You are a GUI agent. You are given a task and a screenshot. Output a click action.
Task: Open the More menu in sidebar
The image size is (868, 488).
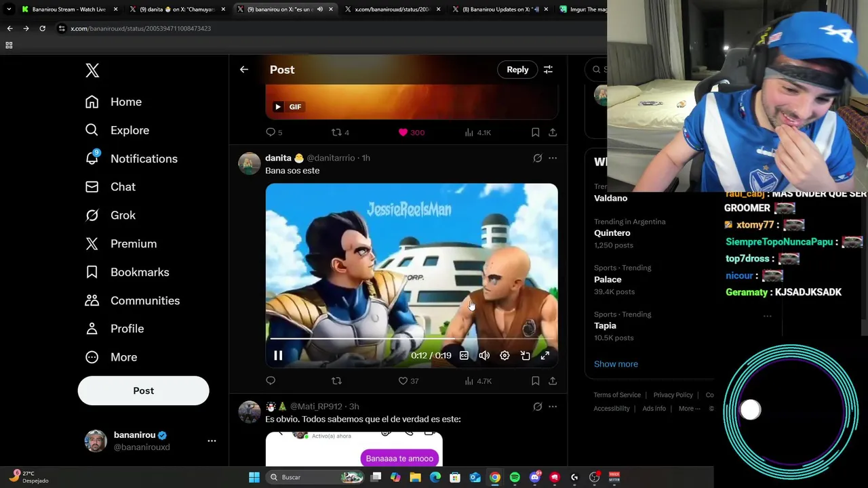[111, 357]
